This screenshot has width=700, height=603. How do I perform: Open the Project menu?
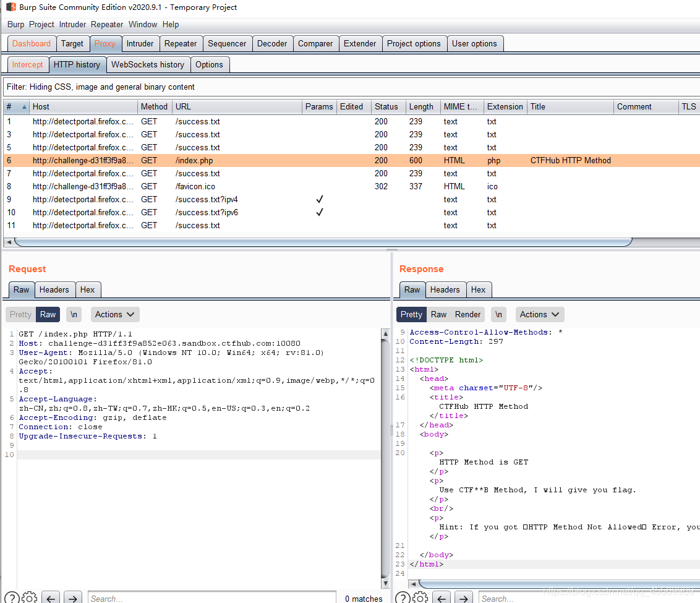[x=41, y=25]
